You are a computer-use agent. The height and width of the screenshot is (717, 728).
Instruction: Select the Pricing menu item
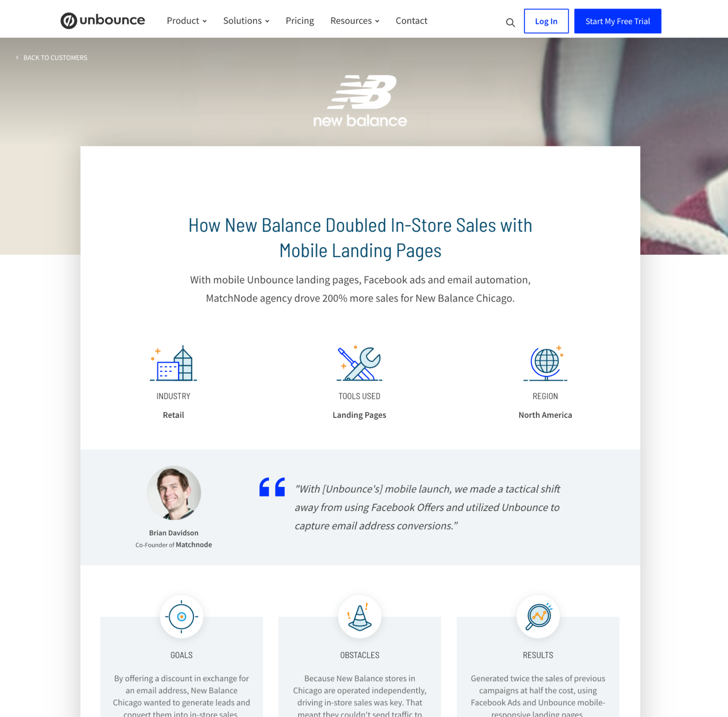299,20
